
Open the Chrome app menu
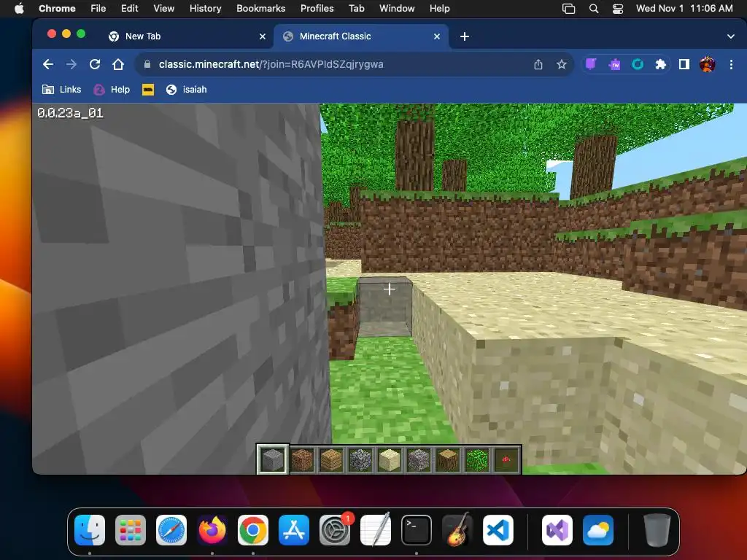click(57, 9)
